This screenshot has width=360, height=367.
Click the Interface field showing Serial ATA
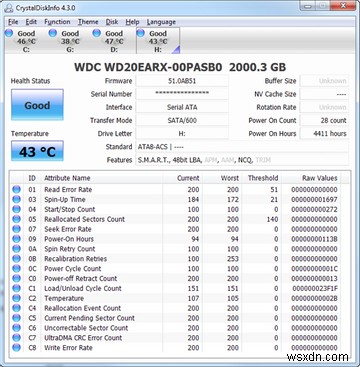point(182,107)
